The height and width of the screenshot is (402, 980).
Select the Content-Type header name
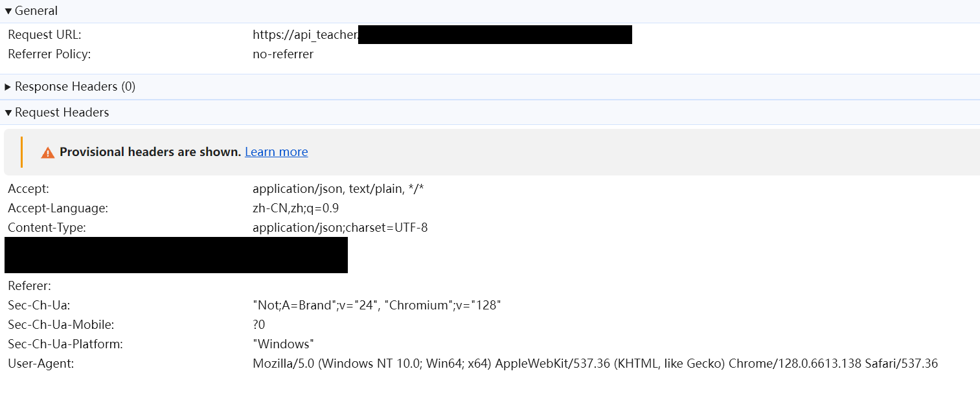click(x=47, y=228)
